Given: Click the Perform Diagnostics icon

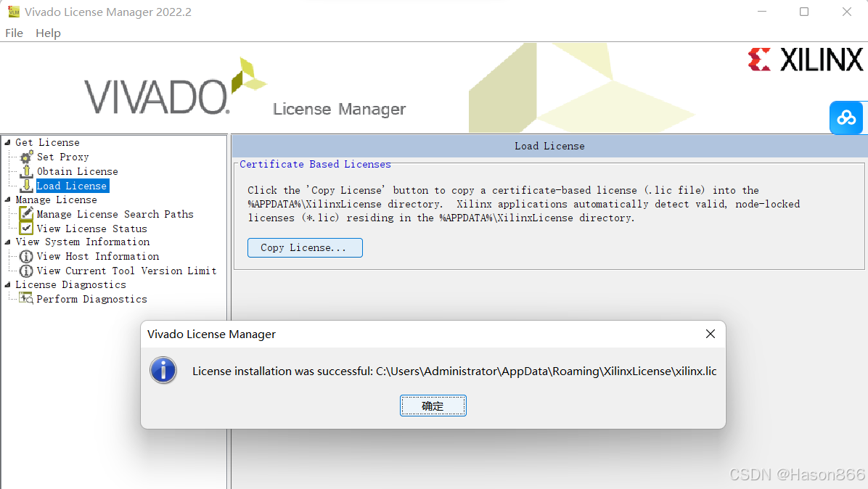Looking at the screenshot, I should tap(26, 299).
